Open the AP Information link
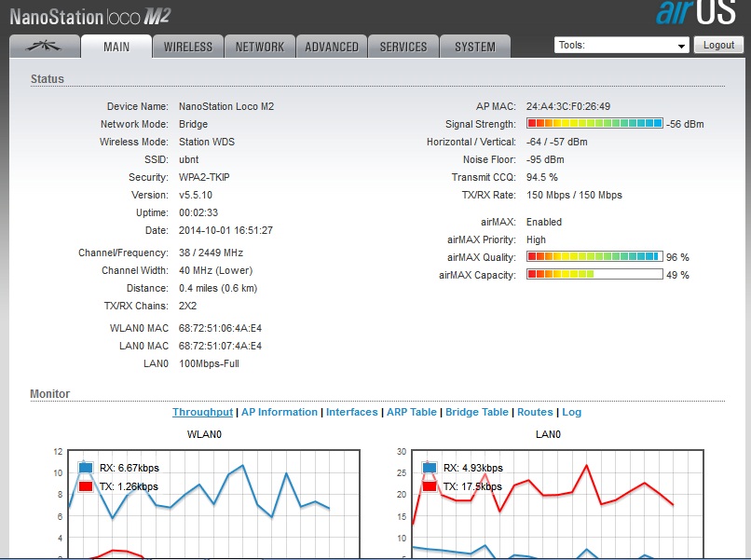 tap(280, 412)
